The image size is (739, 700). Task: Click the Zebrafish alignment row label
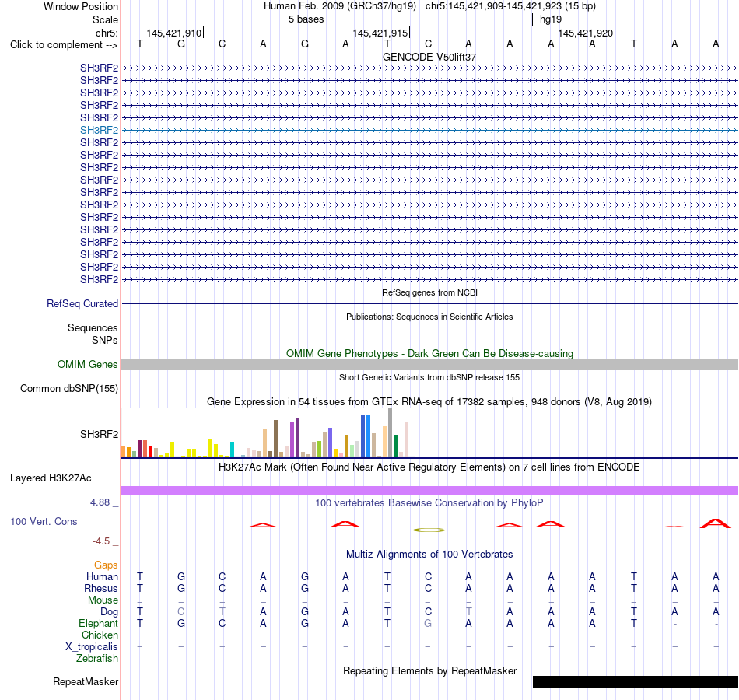tap(97, 658)
